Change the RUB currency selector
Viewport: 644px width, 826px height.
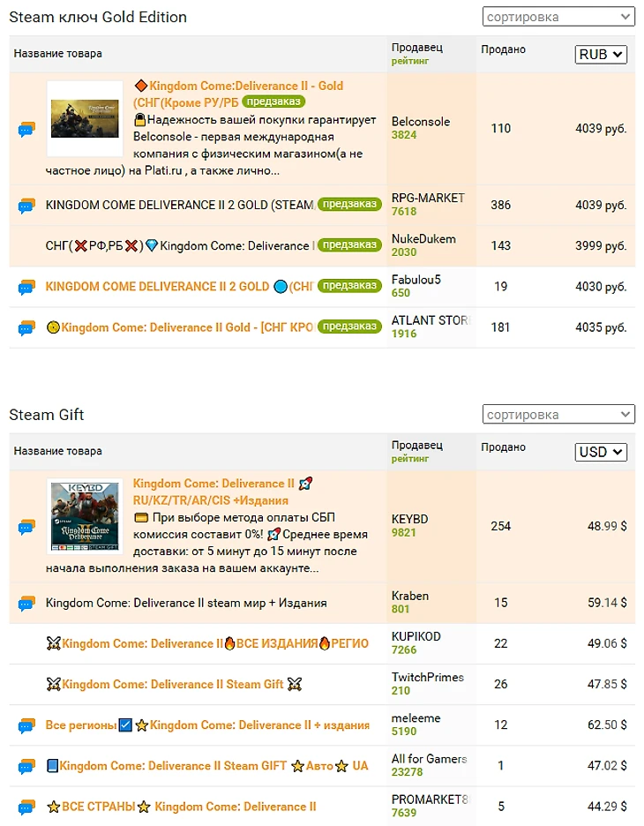pyautogui.click(x=601, y=54)
